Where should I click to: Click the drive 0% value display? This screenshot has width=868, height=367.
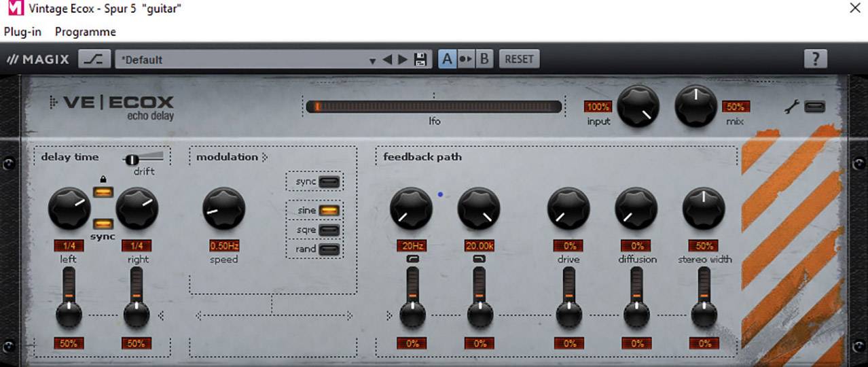[568, 245]
